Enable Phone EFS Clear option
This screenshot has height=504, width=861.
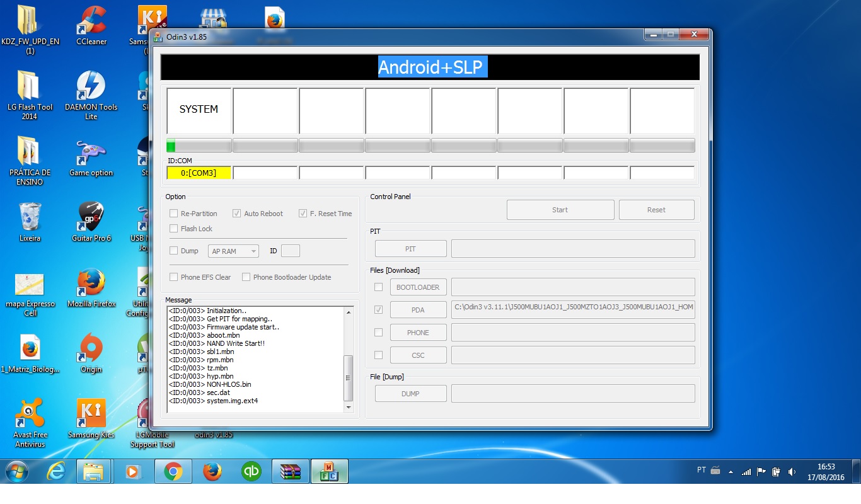(x=174, y=277)
